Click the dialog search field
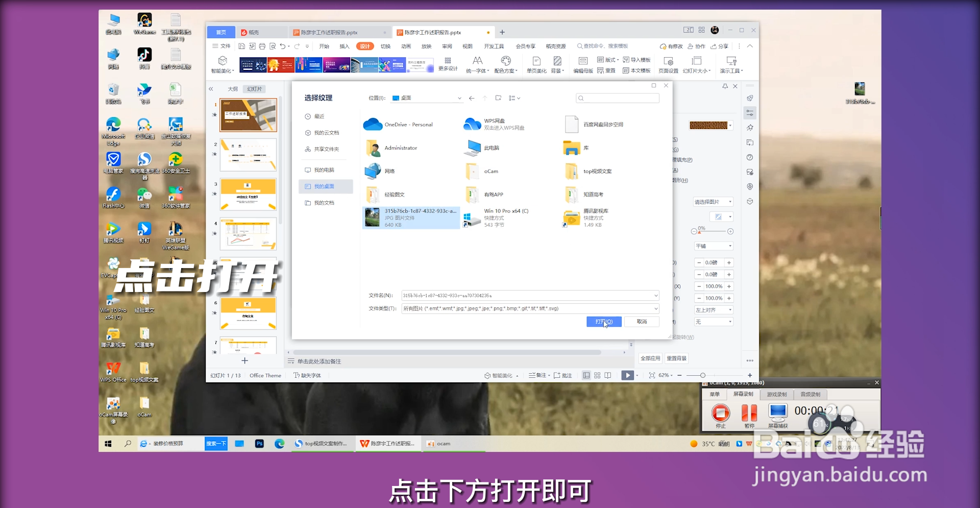 coord(617,98)
